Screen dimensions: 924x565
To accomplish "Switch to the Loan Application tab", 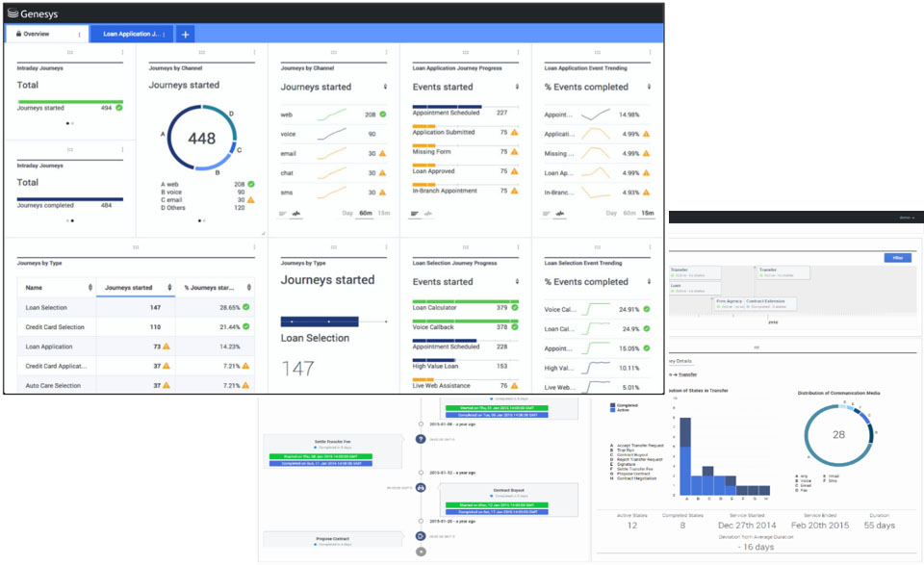I will 130,34.
